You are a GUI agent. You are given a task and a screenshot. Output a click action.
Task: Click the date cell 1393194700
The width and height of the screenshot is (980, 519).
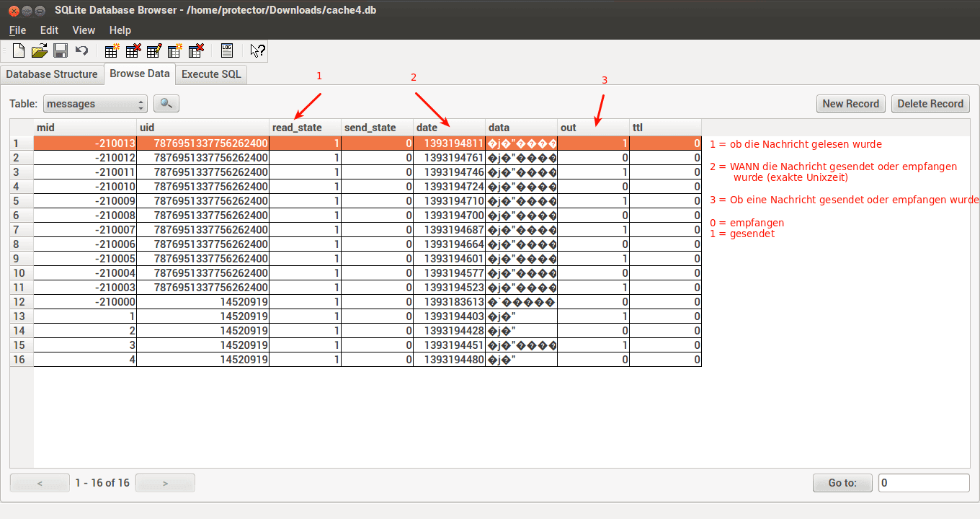click(x=450, y=216)
